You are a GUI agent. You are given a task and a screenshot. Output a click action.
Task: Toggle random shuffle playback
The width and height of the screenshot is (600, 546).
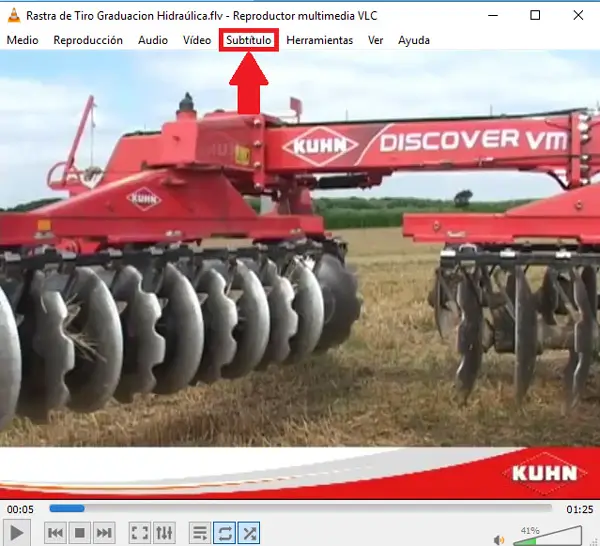point(249,533)
